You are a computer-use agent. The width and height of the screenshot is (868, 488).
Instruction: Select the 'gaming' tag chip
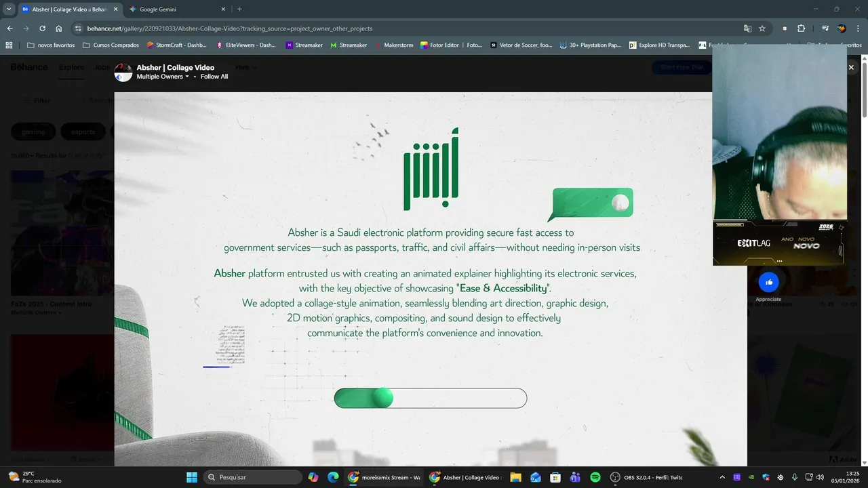coord(33,131)
